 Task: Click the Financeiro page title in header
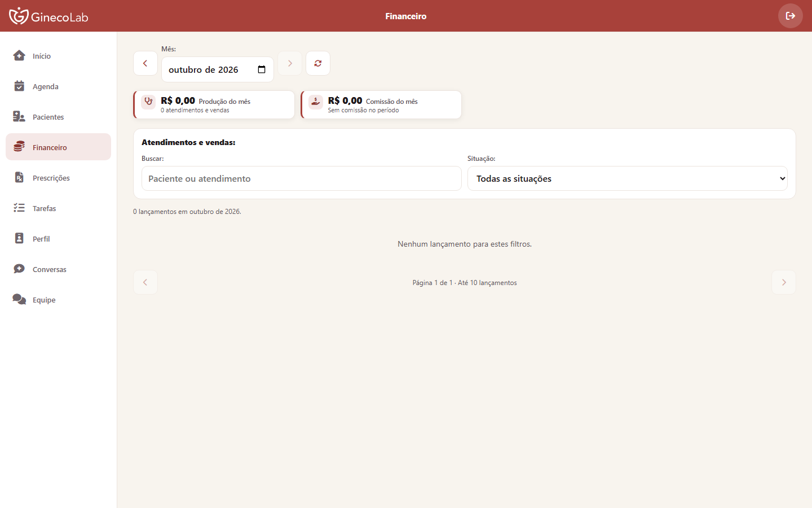pos(406,16)
